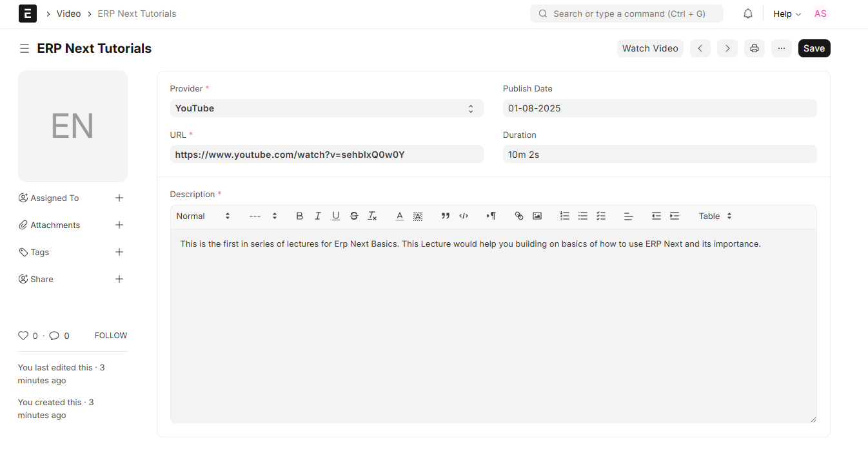Go to next document arrow

click(727, 48)
